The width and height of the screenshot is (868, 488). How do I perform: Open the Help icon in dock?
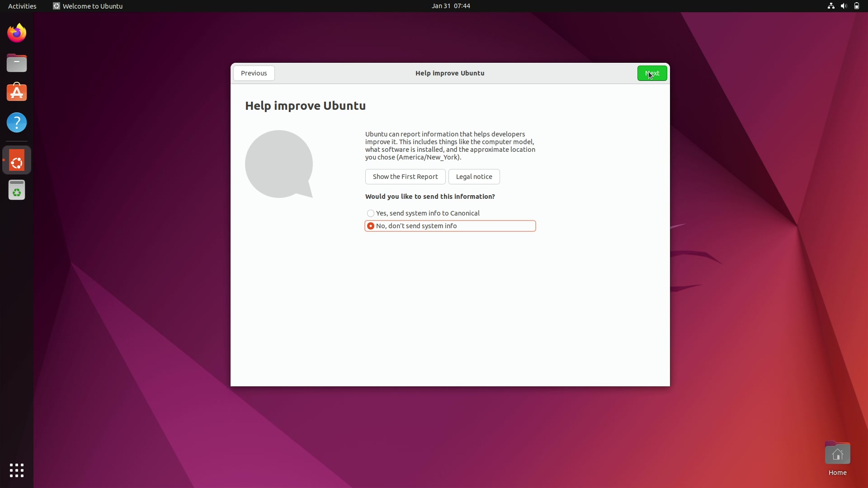tap(17, 122)
